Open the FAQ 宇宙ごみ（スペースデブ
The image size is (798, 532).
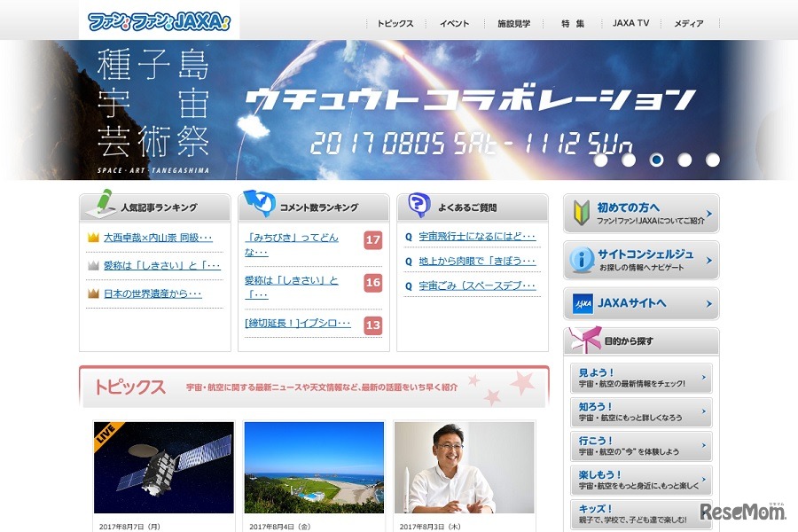(477, 286)
